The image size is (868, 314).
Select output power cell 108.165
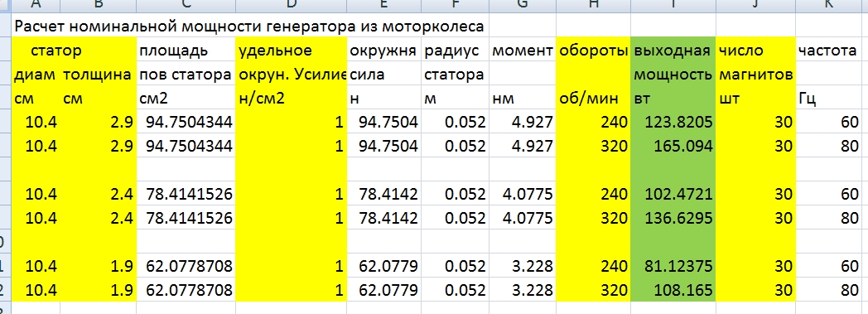click(x=672, y=290)
